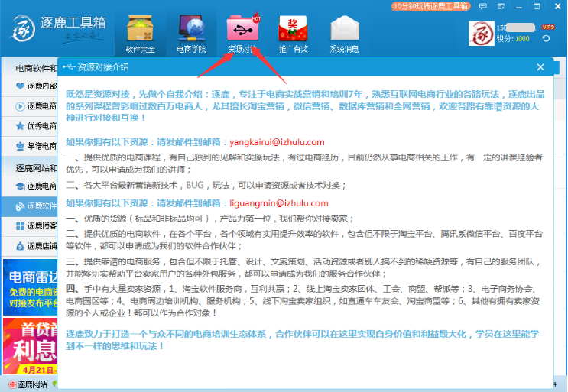Viewport: 568px width, 392px height.
Task: Open the chat feedback icon in title bar
Action: pos(483,6)
